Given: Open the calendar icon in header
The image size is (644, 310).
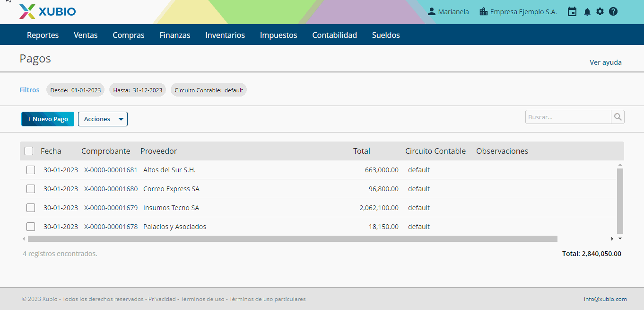Looking at the screenshot, I should pos(572,12).
